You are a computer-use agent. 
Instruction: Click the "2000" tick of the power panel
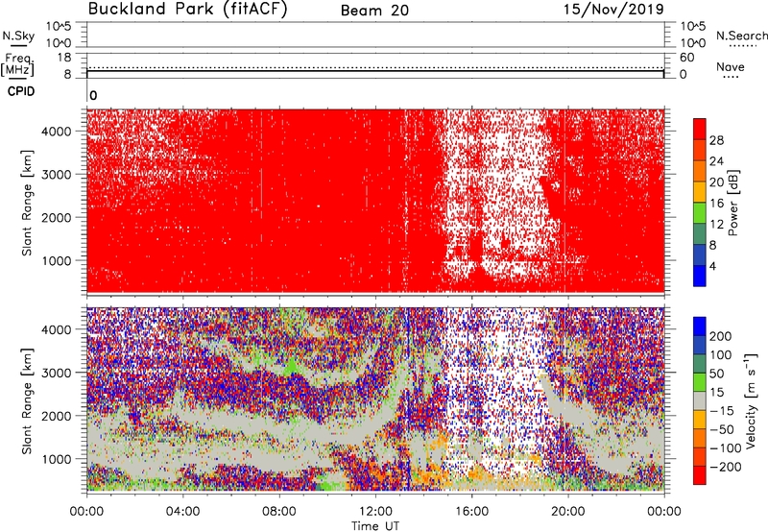click(56, 217)
